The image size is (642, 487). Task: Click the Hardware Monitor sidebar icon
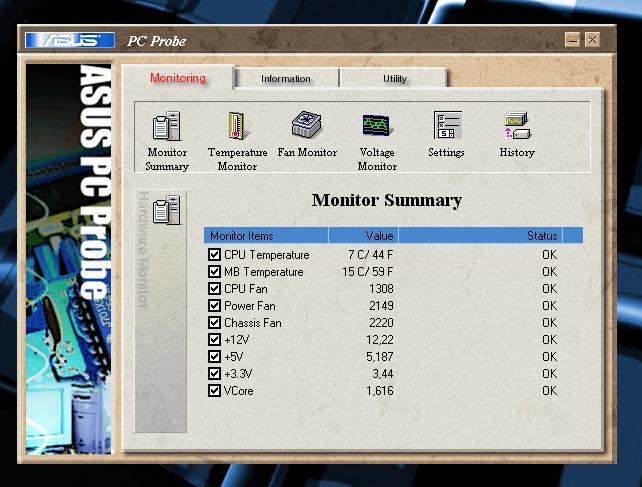(167, 210)
